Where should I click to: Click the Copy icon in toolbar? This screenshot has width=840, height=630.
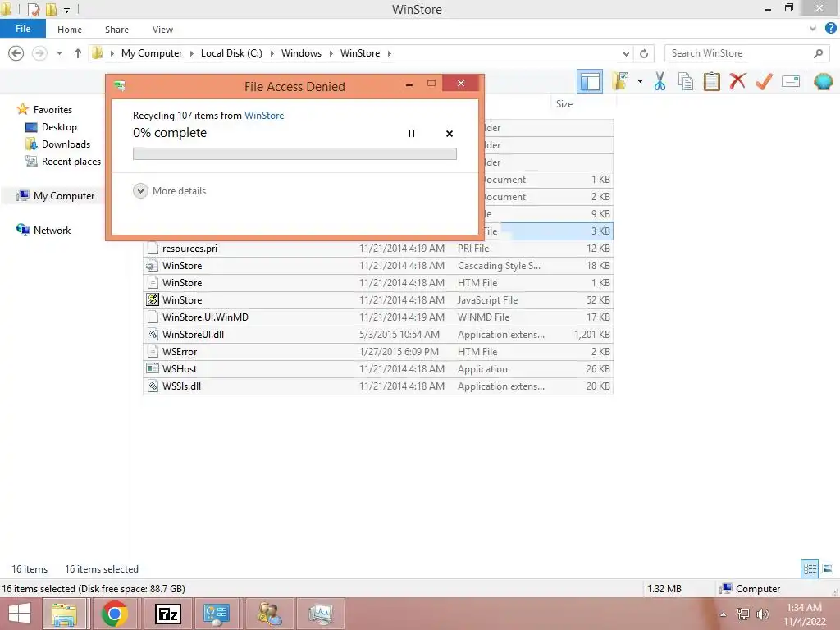(686, 82)
